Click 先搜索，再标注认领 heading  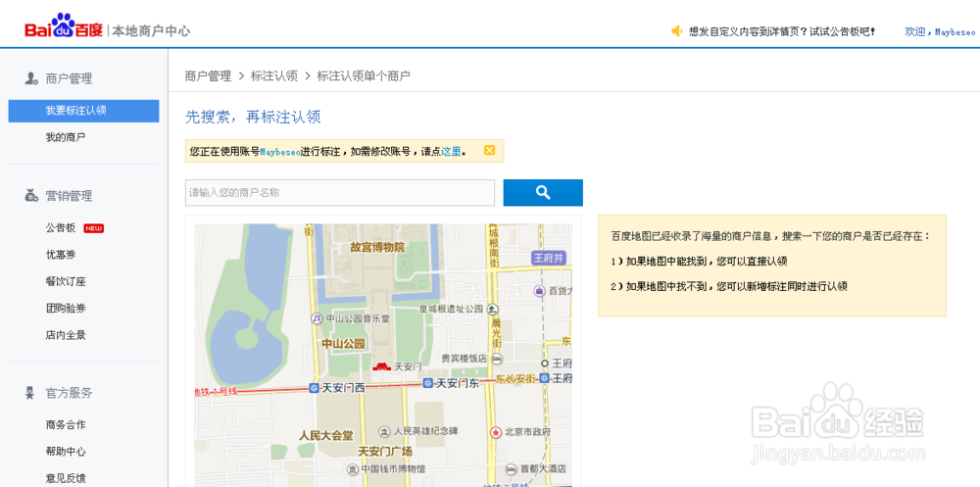(x=253, y=117)
